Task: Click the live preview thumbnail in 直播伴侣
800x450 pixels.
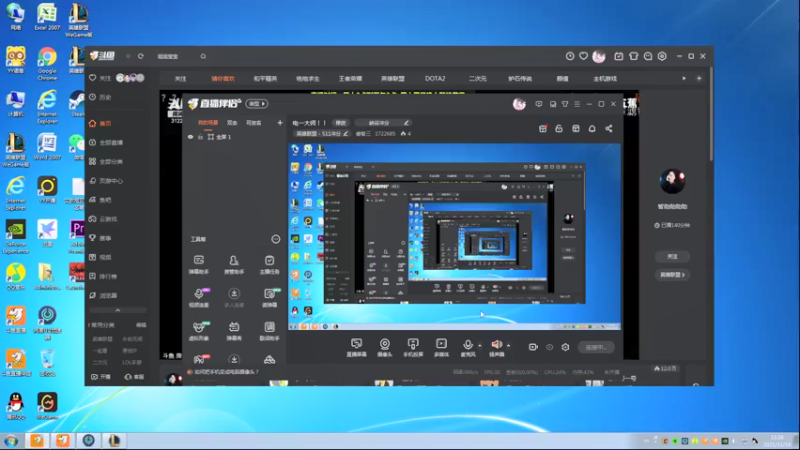Action: pyautogui.click(x=454, y=236)
